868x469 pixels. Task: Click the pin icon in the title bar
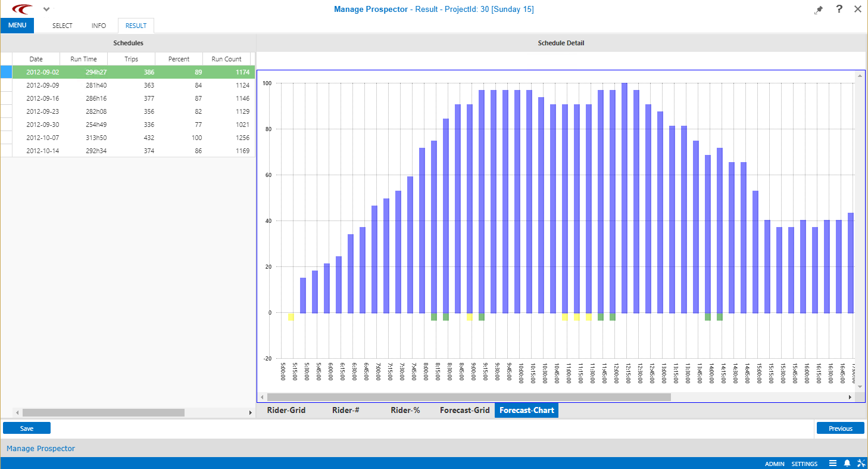click(x=818, y=10)
